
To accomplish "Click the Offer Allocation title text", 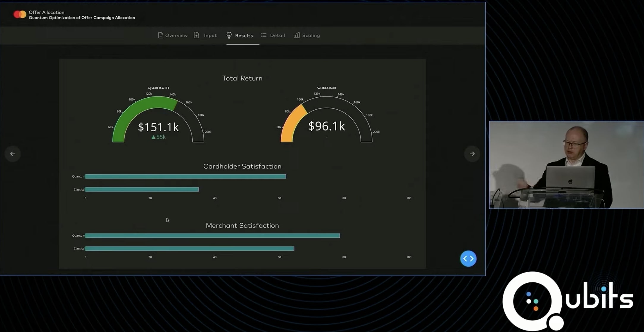I will (46, 12).
